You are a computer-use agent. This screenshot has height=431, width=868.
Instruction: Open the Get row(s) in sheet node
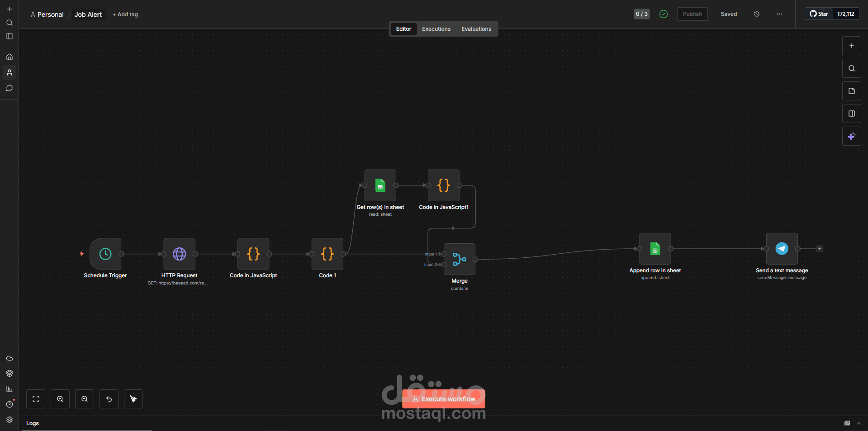[380, 185]
